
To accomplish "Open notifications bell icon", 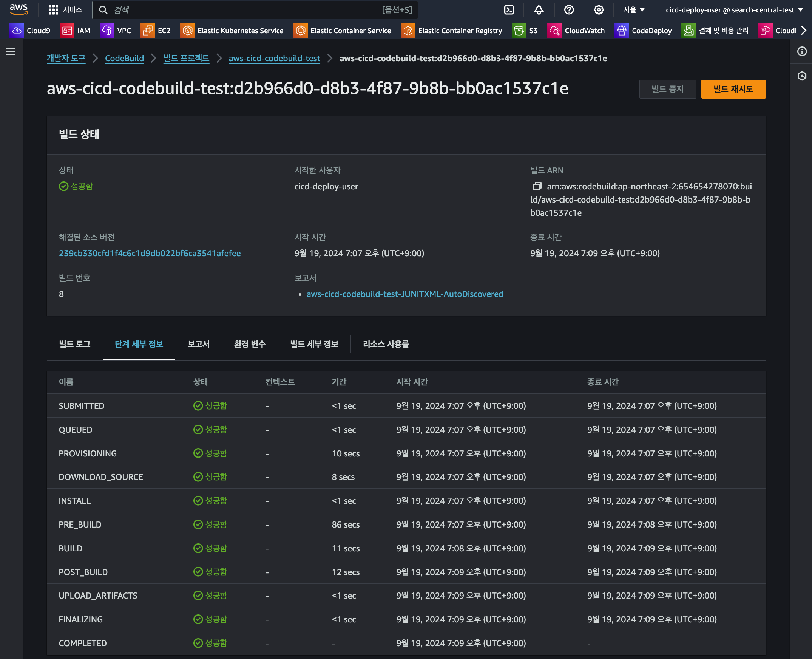I will click(539, 10).
